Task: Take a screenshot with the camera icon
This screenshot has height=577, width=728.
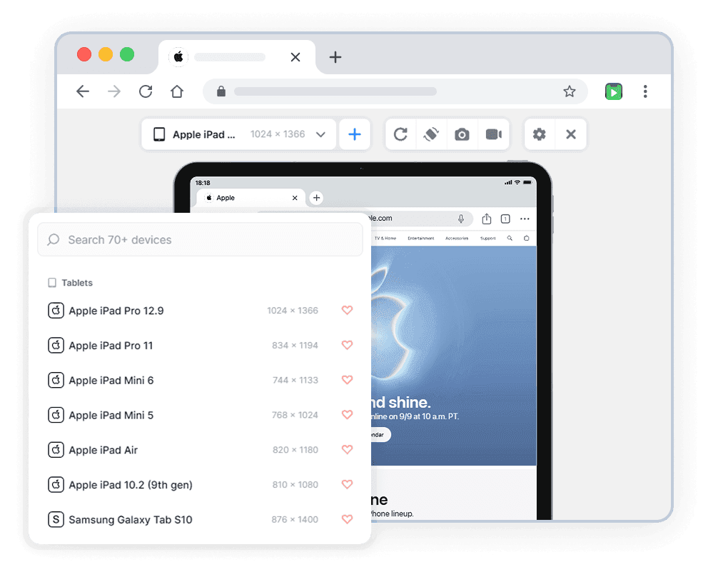Action: tap(462, 135)
